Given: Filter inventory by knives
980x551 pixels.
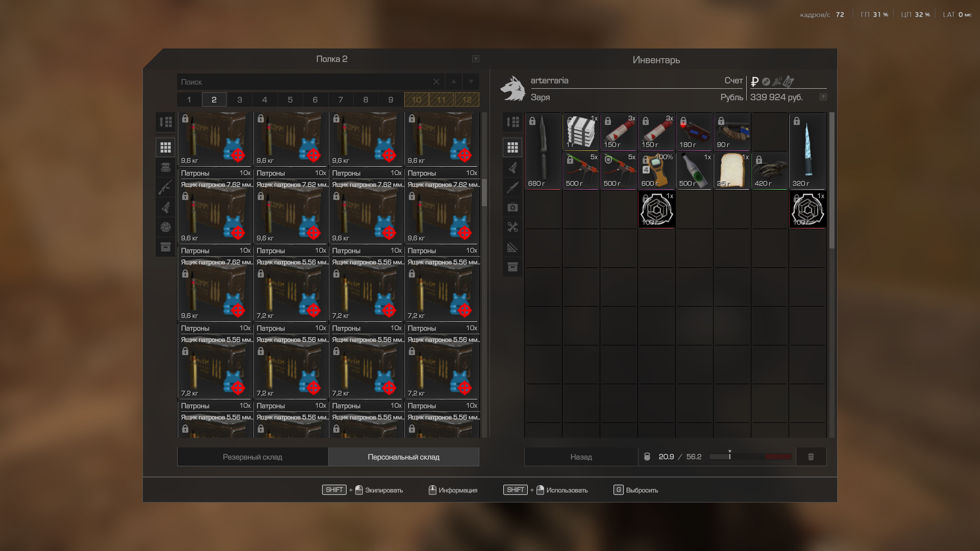Looking at the screenshot, I should 512,187.
